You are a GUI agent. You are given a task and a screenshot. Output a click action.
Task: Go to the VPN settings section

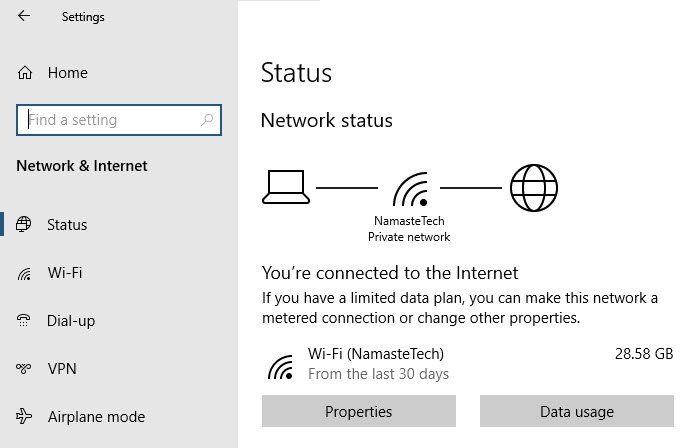pos(62,369)
